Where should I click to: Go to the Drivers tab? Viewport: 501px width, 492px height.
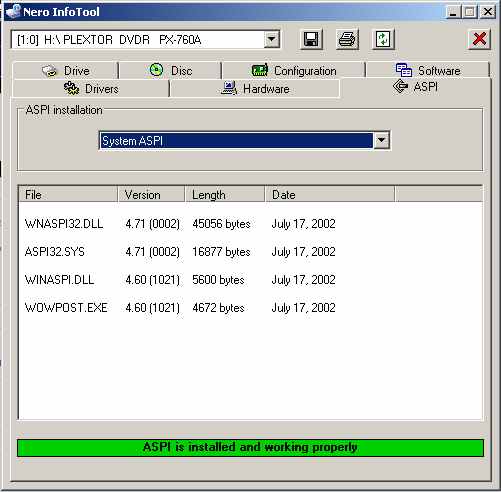pyautogui.click(x=91, y=89)
